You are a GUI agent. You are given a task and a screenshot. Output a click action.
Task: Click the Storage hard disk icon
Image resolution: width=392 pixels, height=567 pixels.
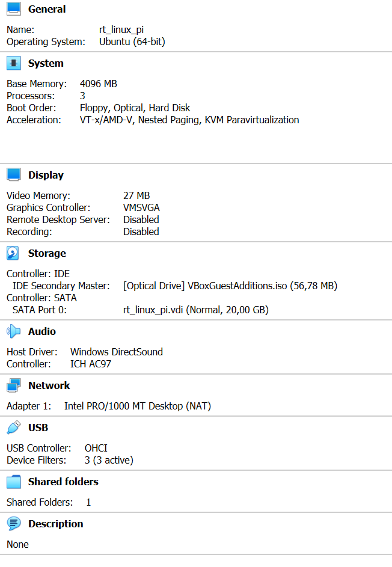click(x=13, y=253)
